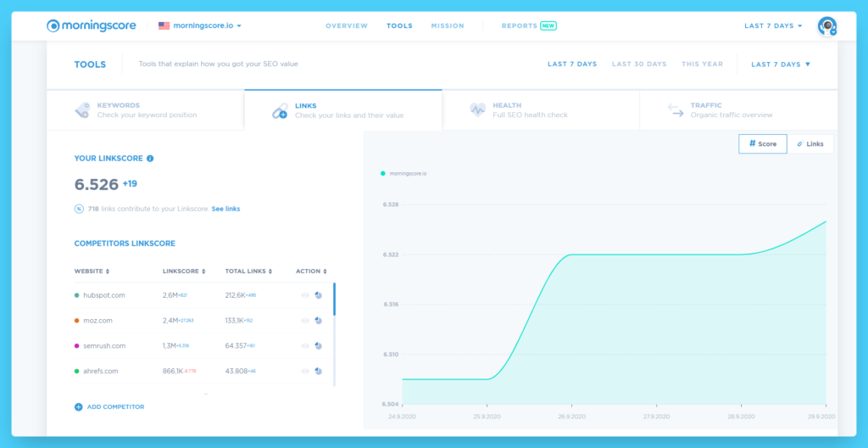Sort competitors by Total Links column
Screen dimensions: 868x448
(249, 272)
